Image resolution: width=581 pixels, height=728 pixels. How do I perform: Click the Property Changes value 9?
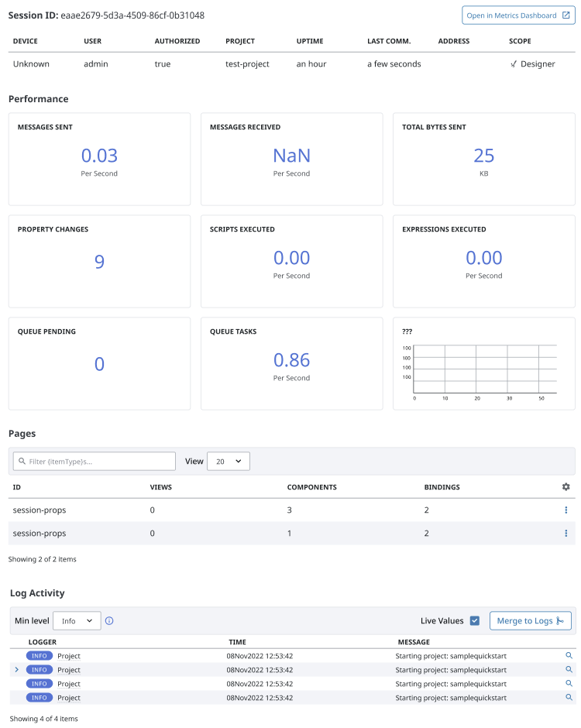tap(99, 262)
